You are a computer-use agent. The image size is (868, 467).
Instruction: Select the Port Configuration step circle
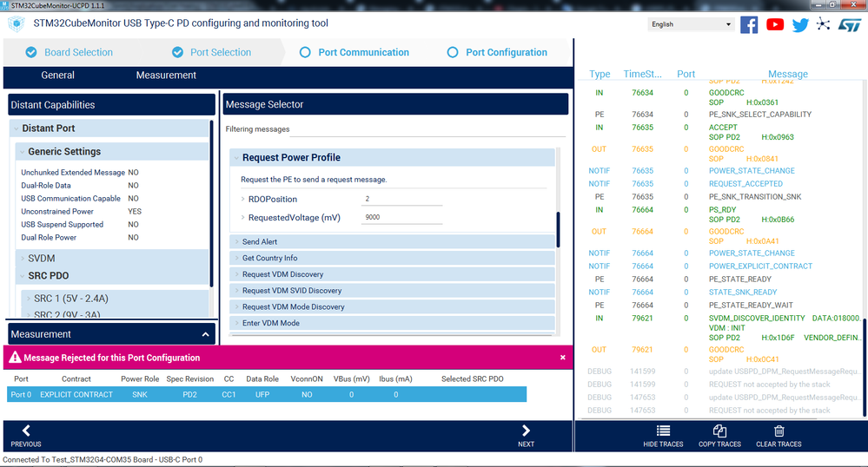[x=453, y=52]
